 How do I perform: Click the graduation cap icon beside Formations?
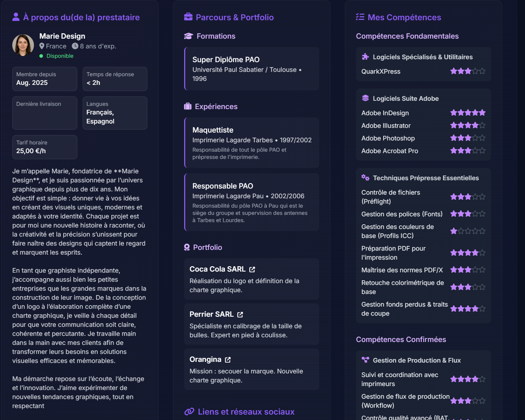tap(188, 36)
